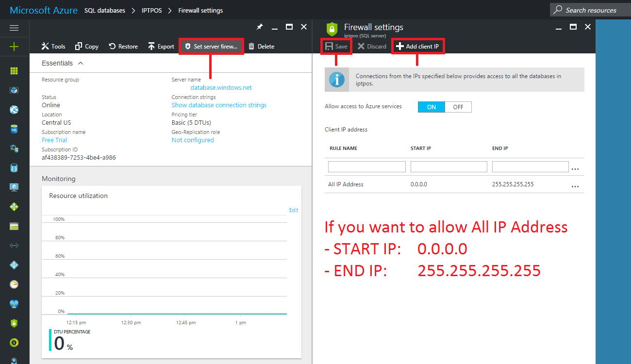
Task: Click the Online status value
Action: click(51, 105)
